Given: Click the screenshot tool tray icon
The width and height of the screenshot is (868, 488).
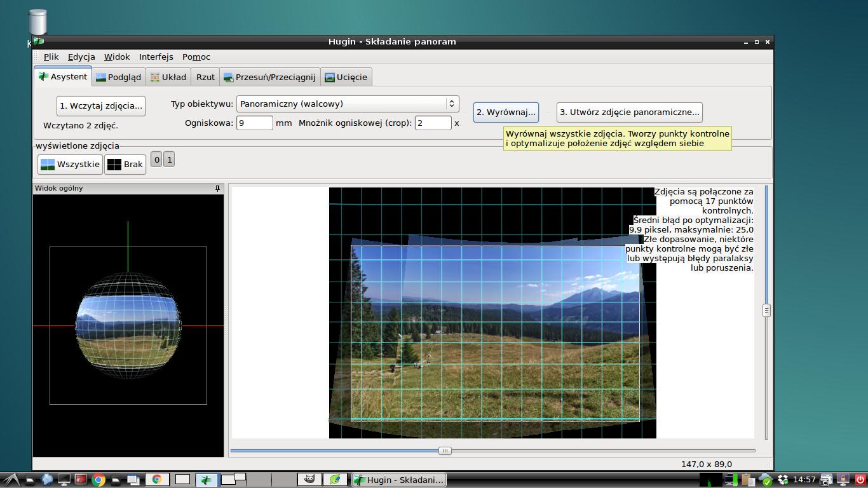Looking at the screenshot, I should point(826,480).
